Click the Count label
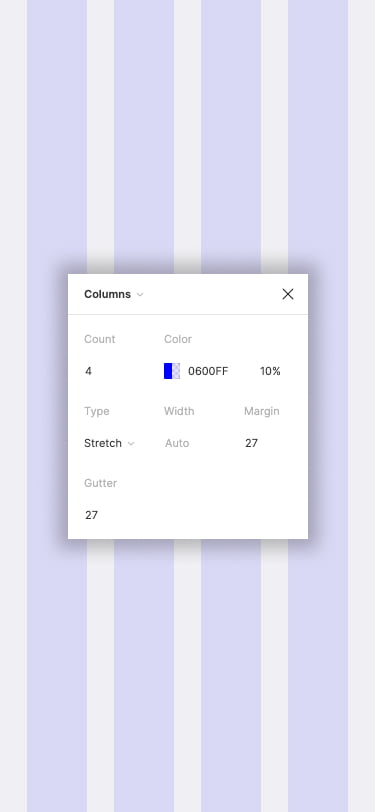This screenshot has height=812, width=375. pos(99,339)
